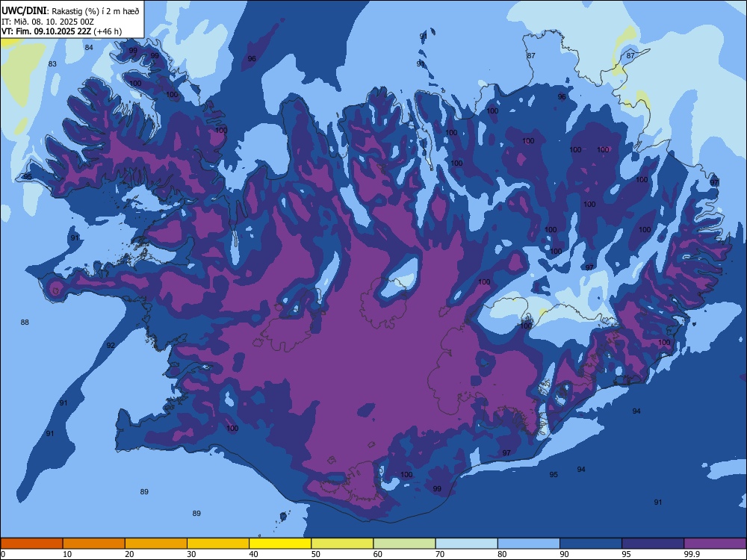The width and height of the screenshot is (747, 560).
Task: Click the legend tick label '99.9'
Action: (692, 554)
